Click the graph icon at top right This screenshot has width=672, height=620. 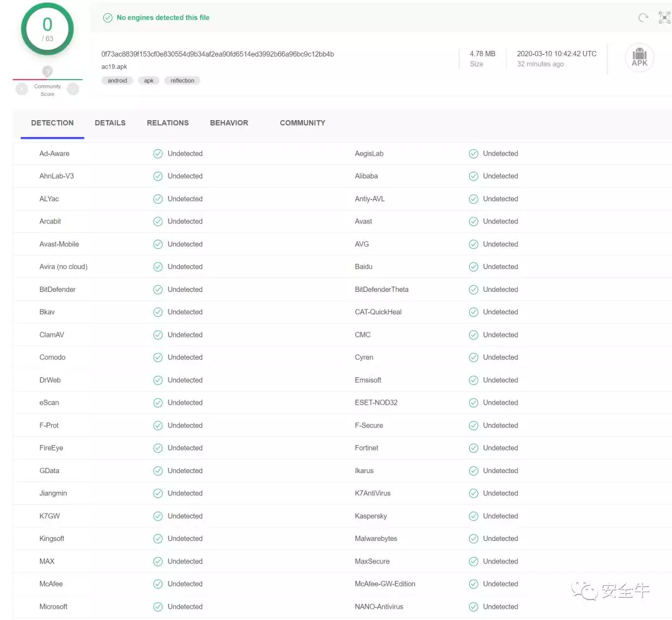[665, 18]
